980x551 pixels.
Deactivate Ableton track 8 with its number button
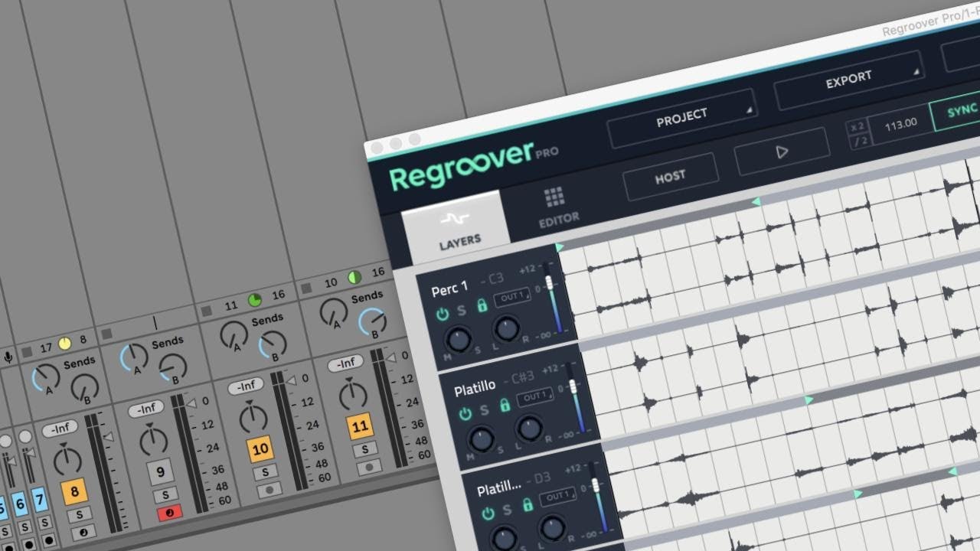[74, 491]
